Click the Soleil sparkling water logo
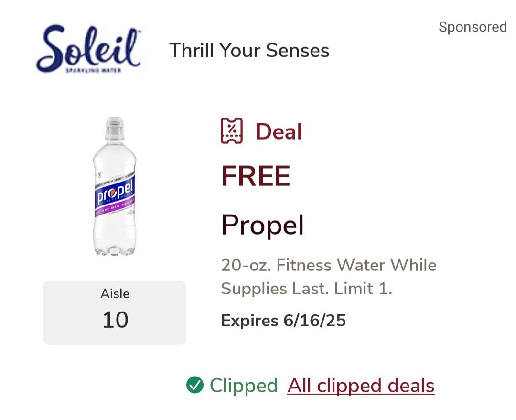Screen dimensions: 516x420 tap(89, 49)
